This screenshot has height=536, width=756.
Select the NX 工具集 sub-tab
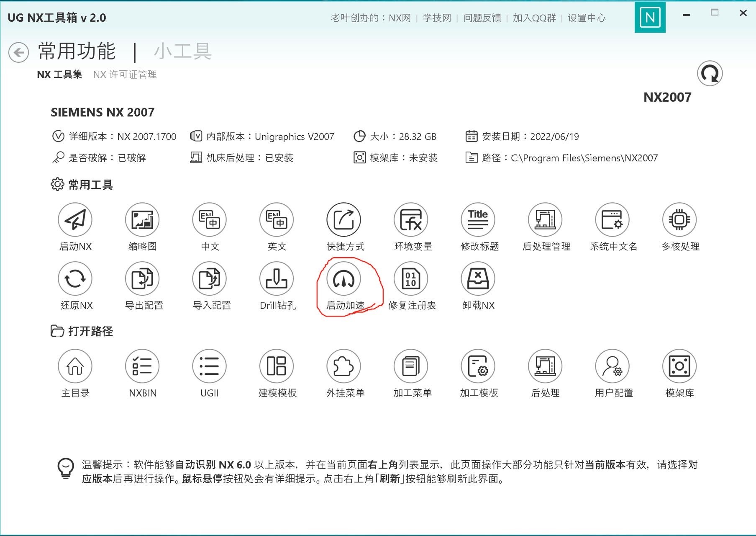pyautogui.click(x=59, y=75)
